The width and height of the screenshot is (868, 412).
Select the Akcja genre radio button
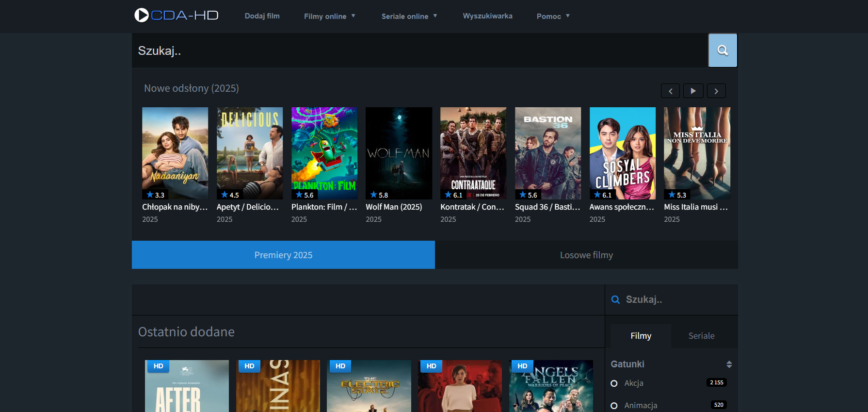pos(614,383)
